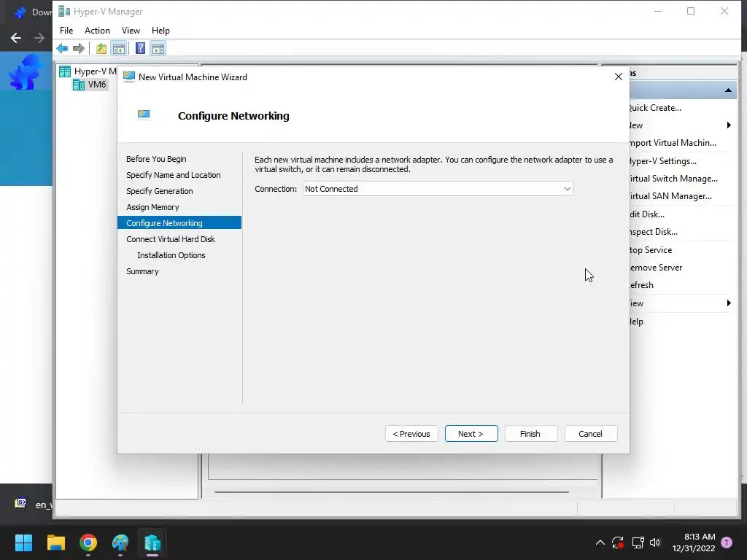Close the New Virtual Machine Wizard
This screenshot has width=747, height=560.
[619, 77]
